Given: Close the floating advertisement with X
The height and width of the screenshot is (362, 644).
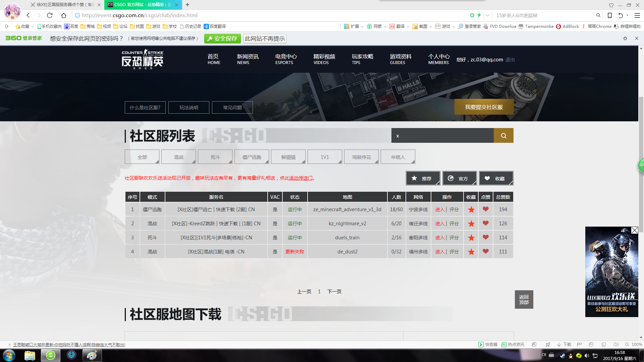Looking at the screenshot, I should coord(634,230).
